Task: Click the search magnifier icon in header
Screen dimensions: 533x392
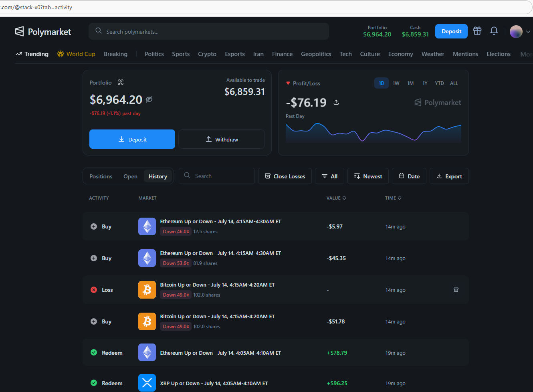Action: 99,31
